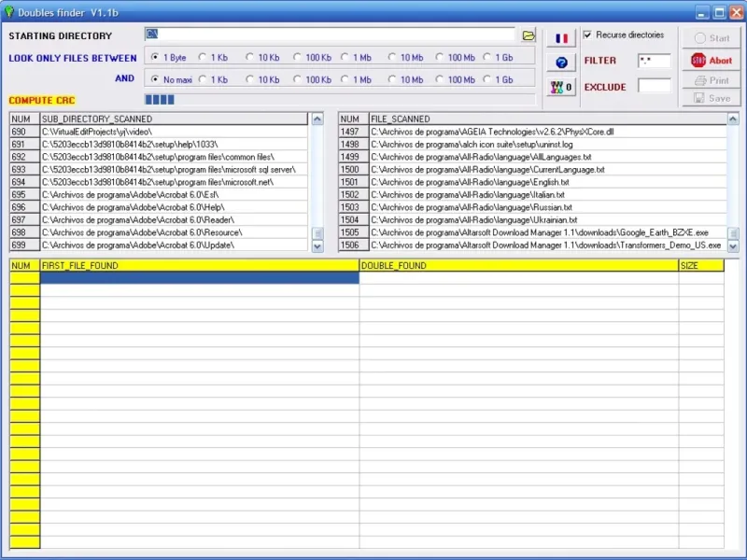Click the Compute CRC progress bar

pyautogui.click(x=340, y=100)
